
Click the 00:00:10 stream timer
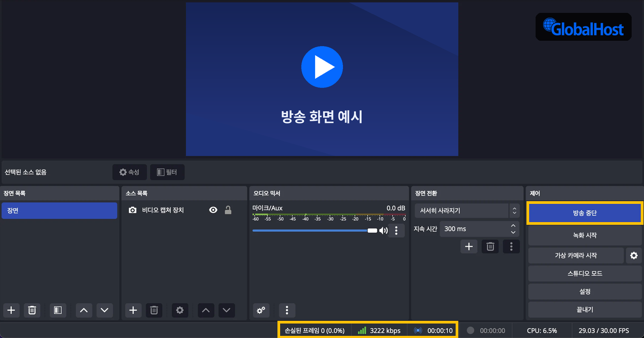440,330
